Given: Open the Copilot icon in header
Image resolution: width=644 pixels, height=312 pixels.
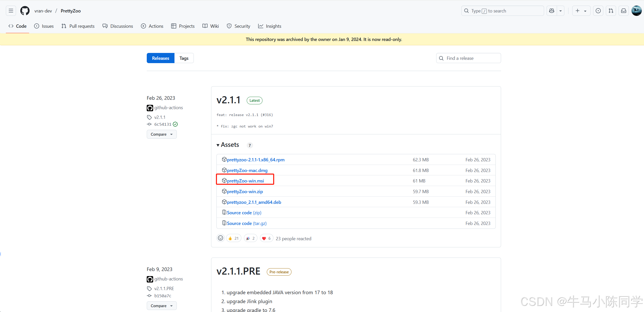Looking at the screenshot, I should (552, 11).
